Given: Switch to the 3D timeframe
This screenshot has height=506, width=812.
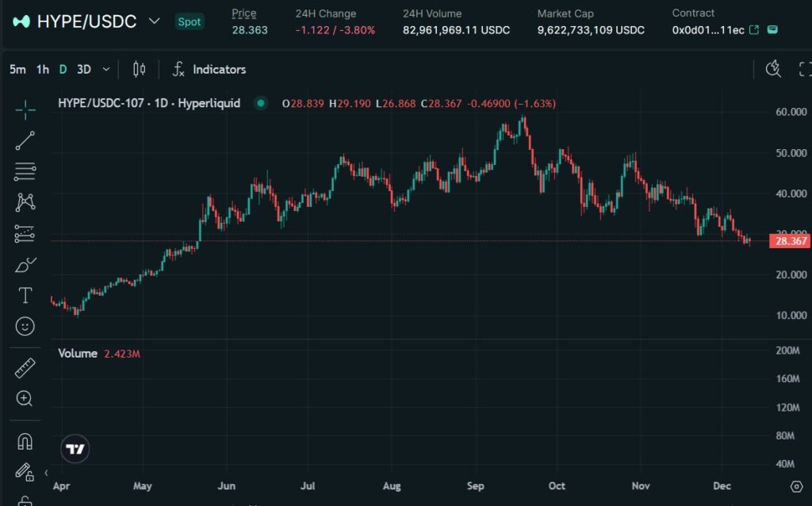Looking at the screenshot, I should coord(84,70).
